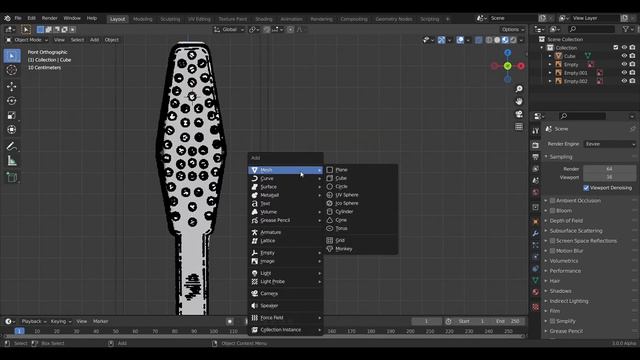Image resolution: width=640 pixels, height=360 pixels.
Task: Click the blue Z axis gizmo
Action: coord(507,53)
